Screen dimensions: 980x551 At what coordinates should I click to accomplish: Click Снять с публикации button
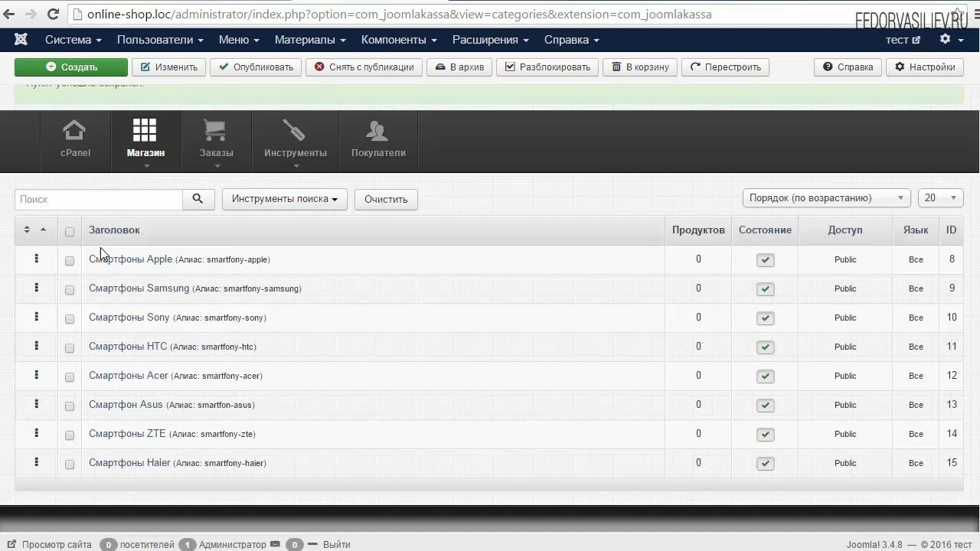[364, 67]
